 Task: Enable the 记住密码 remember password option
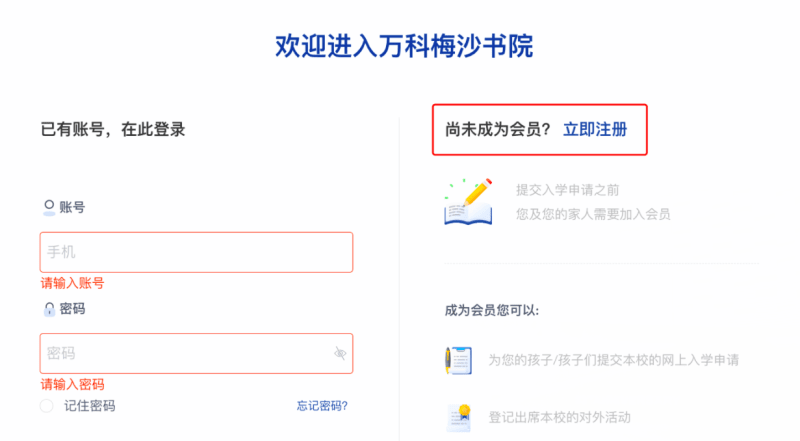pos(46,406)
